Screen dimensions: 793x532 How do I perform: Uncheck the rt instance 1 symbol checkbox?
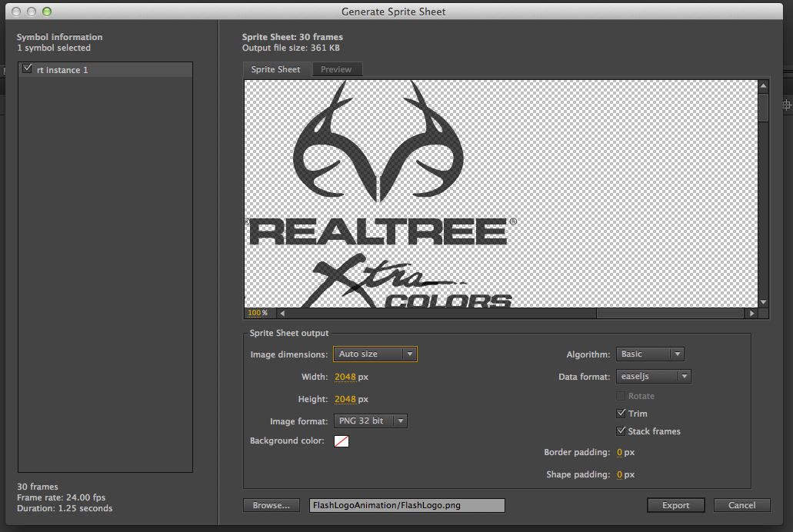[x=28, y=69]
